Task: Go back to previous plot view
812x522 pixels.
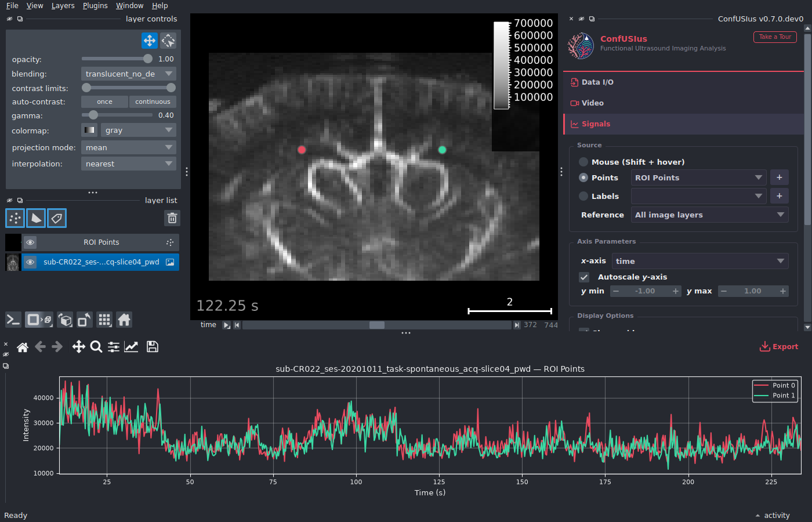Action: tap(40, 347)
